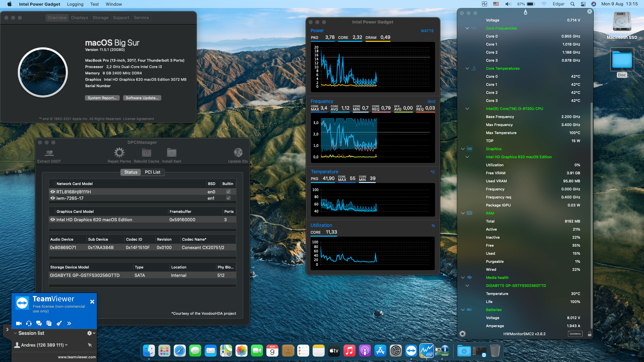Switch to the Storage tab

pyautogui.click(x=101, y=18)
